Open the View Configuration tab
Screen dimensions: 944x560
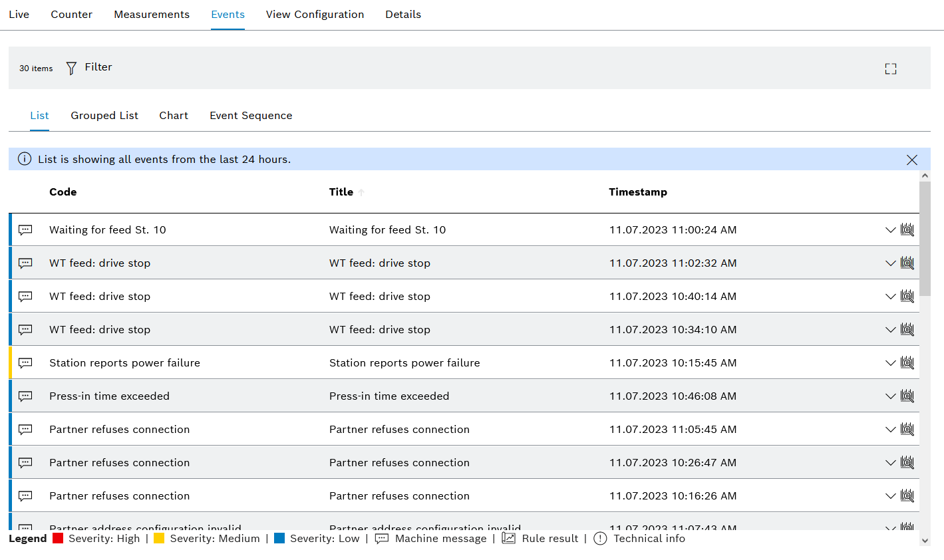315,15
